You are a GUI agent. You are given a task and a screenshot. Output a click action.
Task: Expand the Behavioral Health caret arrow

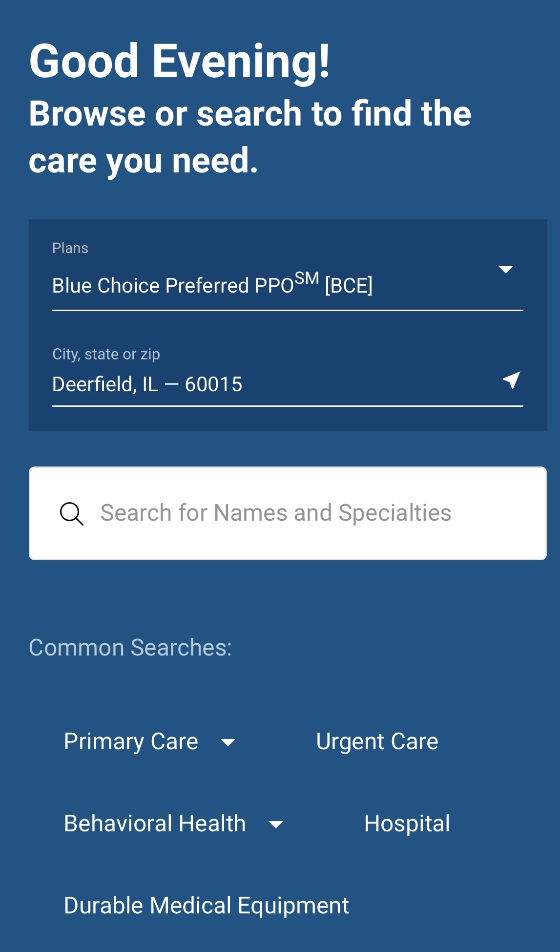tap(276, 825)
